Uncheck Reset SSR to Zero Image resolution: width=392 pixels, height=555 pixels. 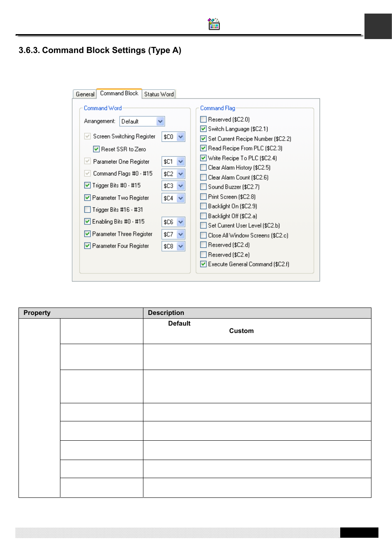coord(96,149)
